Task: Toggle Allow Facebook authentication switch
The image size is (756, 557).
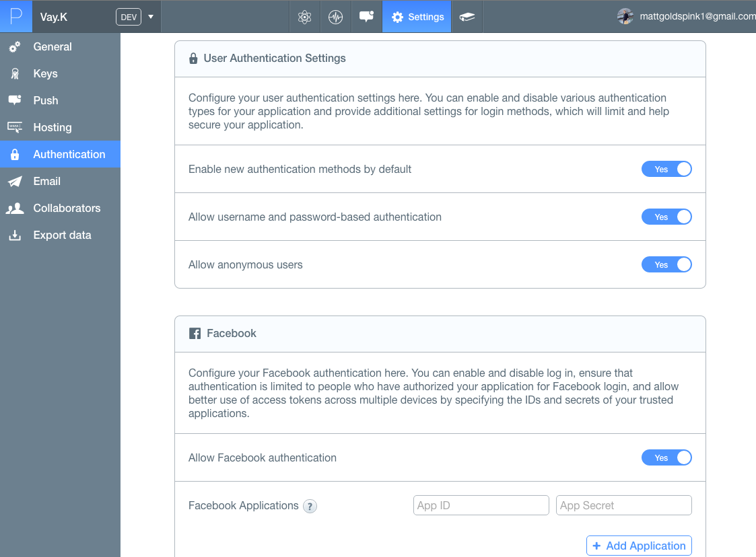Action: [666, 458]
